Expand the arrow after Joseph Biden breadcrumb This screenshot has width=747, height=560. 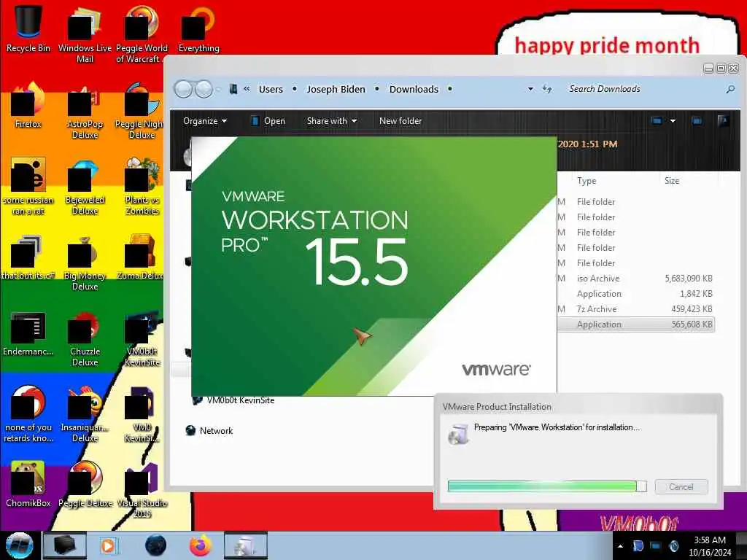pyautogui.click(x=377, y=89)
